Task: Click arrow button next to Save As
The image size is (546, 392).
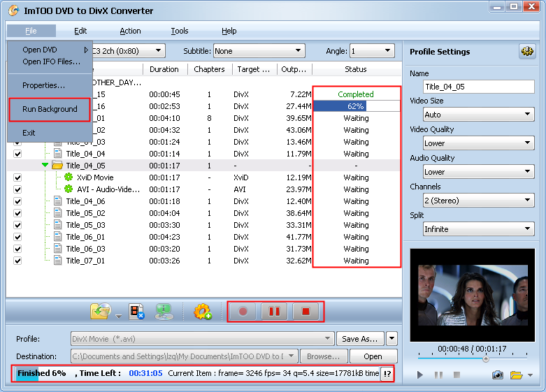Action: [x=391, y=339]
